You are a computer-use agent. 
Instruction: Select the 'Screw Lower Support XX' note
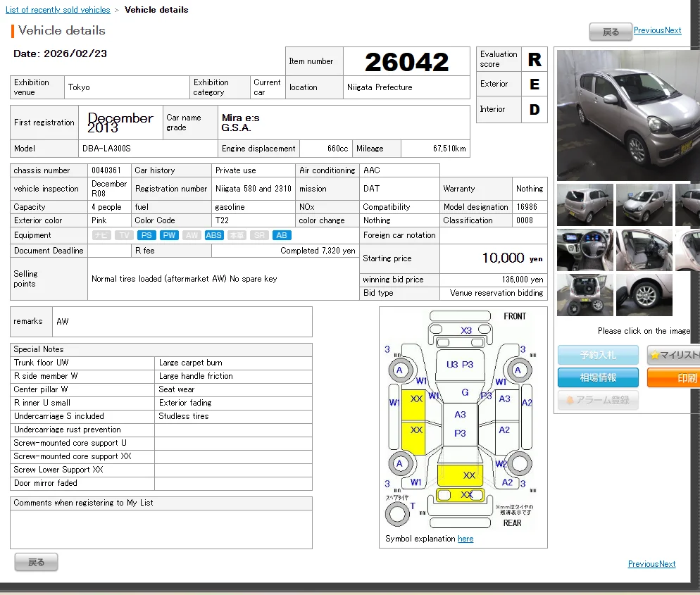[58, 470]
